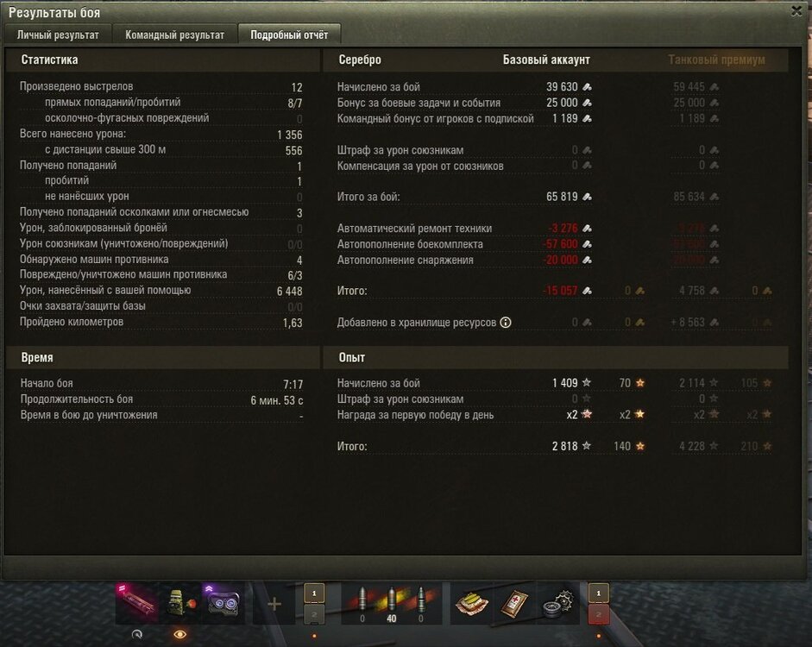812x647 pixels.
Task: Select consumables loadout 1
Action: (x=599, y=594)
